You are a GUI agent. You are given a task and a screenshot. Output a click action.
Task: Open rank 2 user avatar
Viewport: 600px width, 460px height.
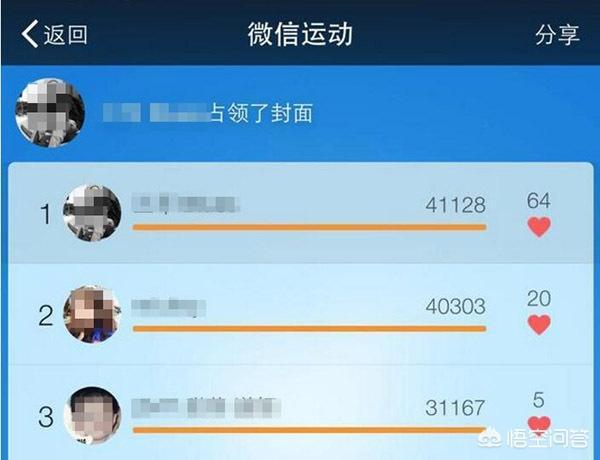[92, 314]
